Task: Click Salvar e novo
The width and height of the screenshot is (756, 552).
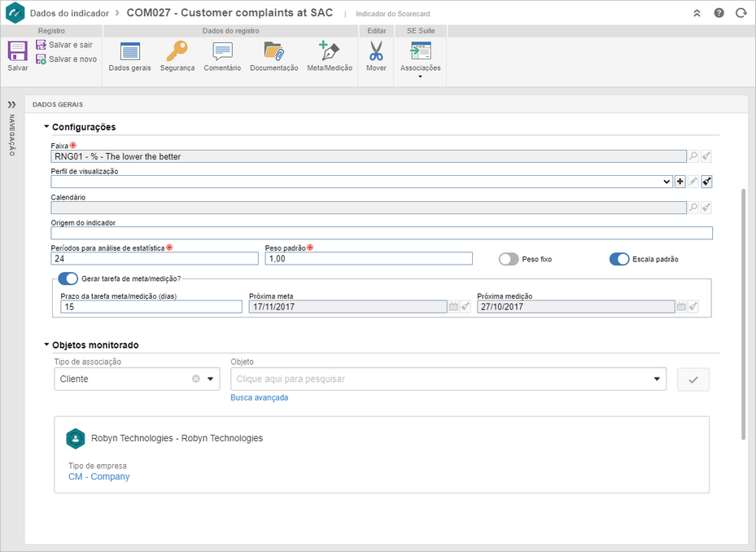Action: 67,59
